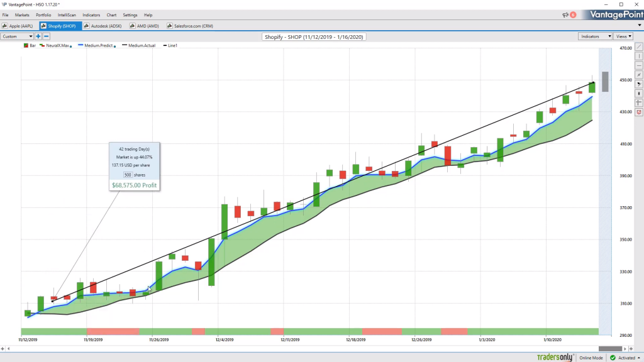Toggle the NeuralX.Max legend entry
The height and width of the screenshot is (362, 644).
point(55,45)
